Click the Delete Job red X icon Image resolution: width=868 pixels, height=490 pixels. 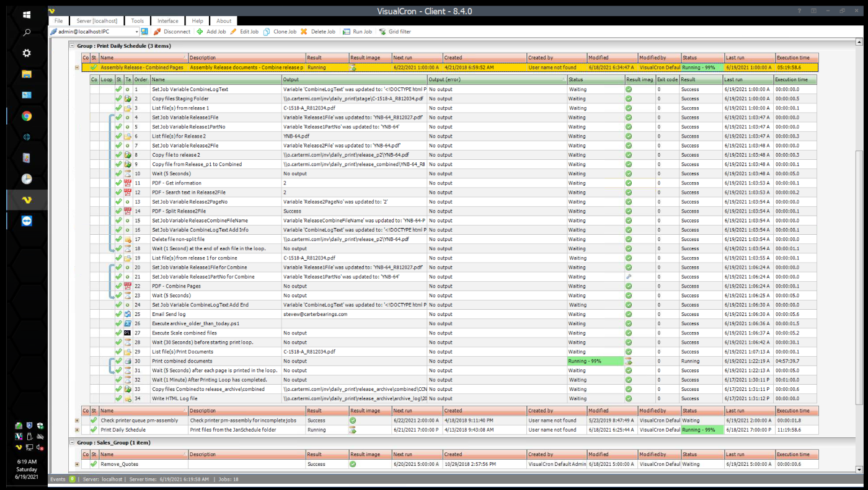coord(304,32)
